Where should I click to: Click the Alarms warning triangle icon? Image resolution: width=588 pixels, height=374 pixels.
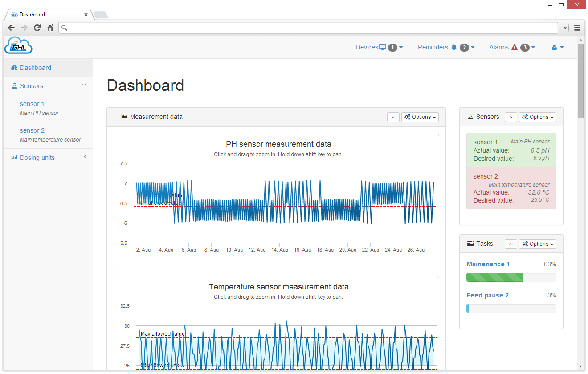tap(514, 47)
